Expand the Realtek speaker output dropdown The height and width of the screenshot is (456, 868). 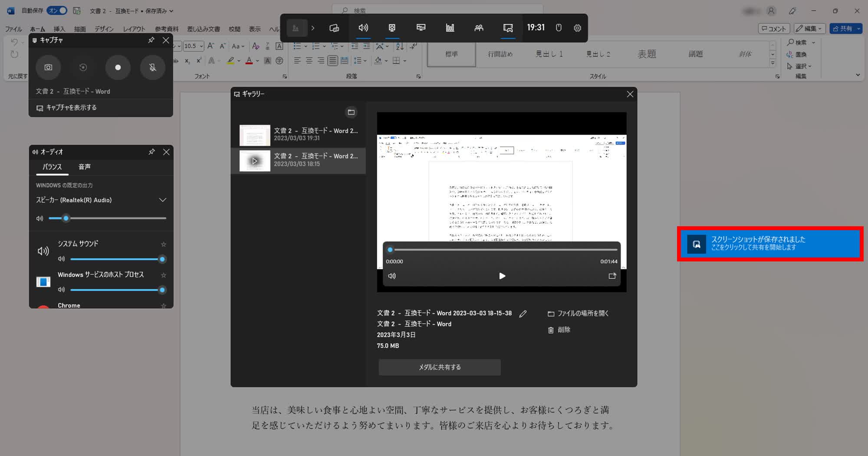point(163,200)
